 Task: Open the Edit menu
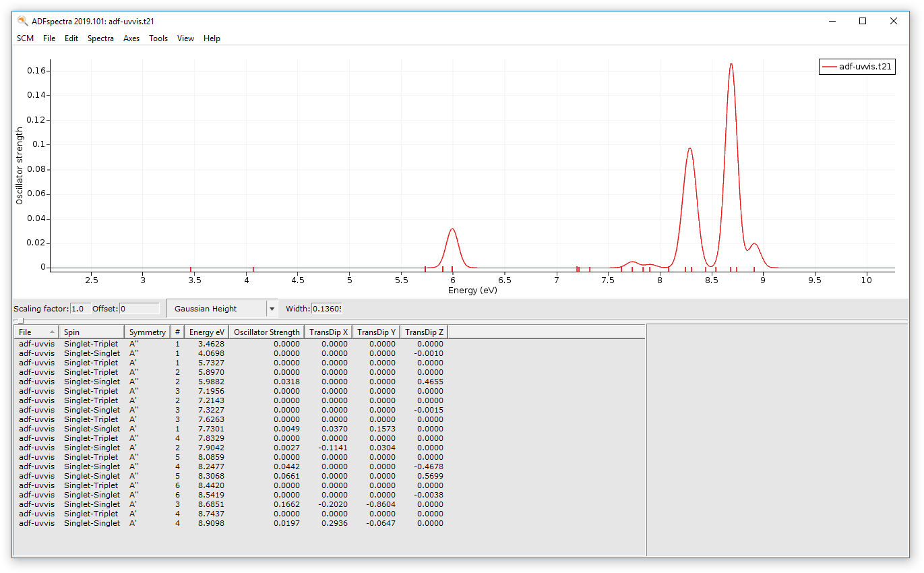coord(71,38)
